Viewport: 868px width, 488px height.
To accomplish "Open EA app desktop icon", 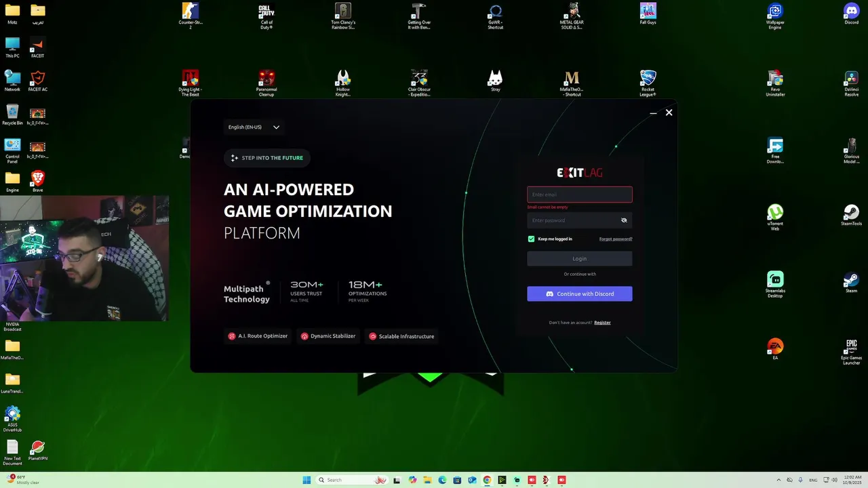I will tap(775, 349).
